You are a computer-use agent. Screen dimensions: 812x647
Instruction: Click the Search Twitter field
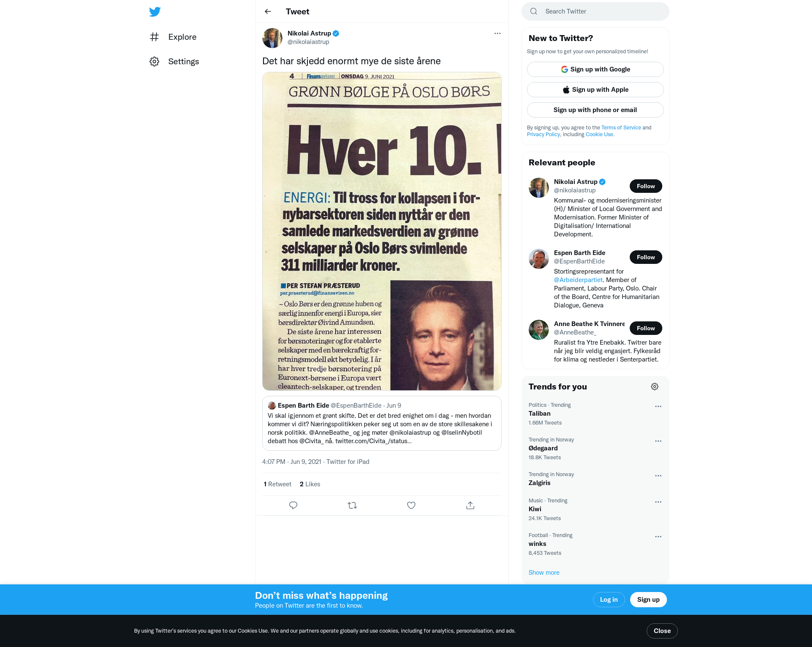click(595, 11)
